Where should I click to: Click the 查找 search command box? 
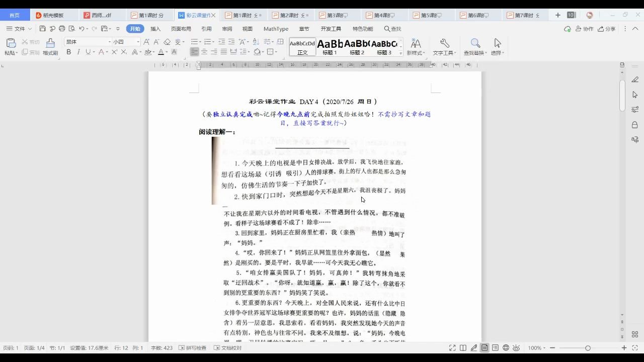pos(392,29)
